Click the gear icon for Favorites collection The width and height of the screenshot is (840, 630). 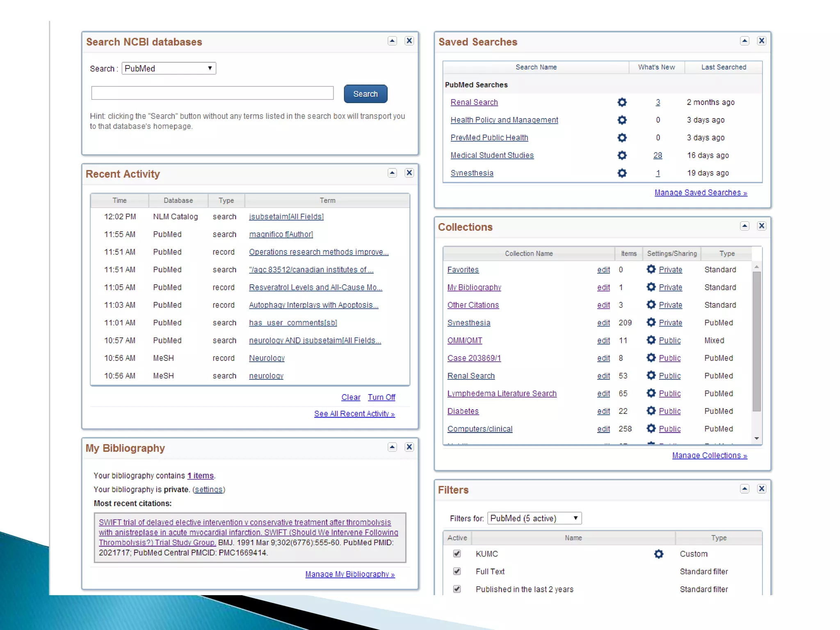(x=651, y=269)
